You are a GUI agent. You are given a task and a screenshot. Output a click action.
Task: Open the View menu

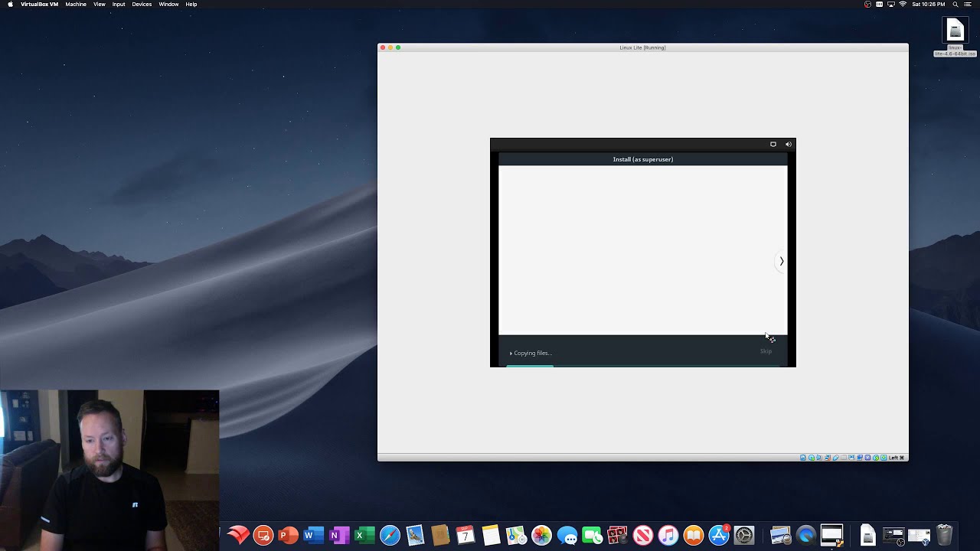pos(100,5)
